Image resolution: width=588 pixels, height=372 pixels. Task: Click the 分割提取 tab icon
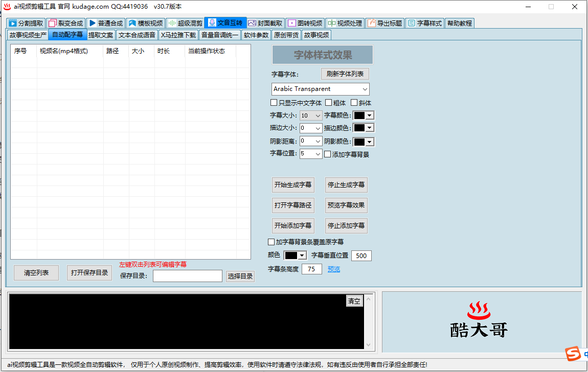click(13, 23)
